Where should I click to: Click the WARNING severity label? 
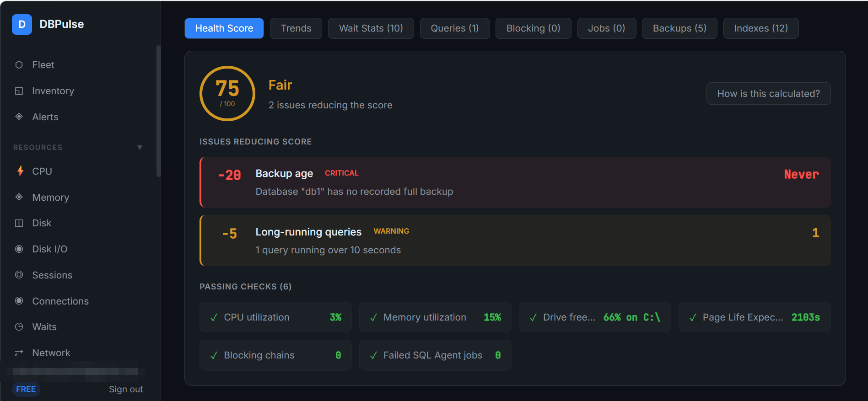click(x=391, y=231)
